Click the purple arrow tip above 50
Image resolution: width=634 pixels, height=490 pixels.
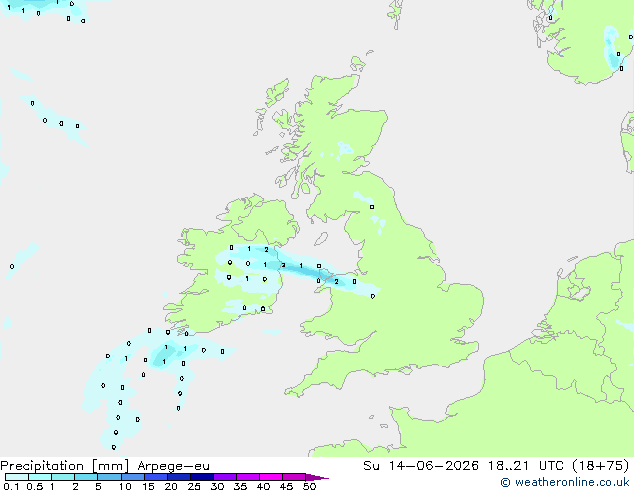tap(317, 477)
